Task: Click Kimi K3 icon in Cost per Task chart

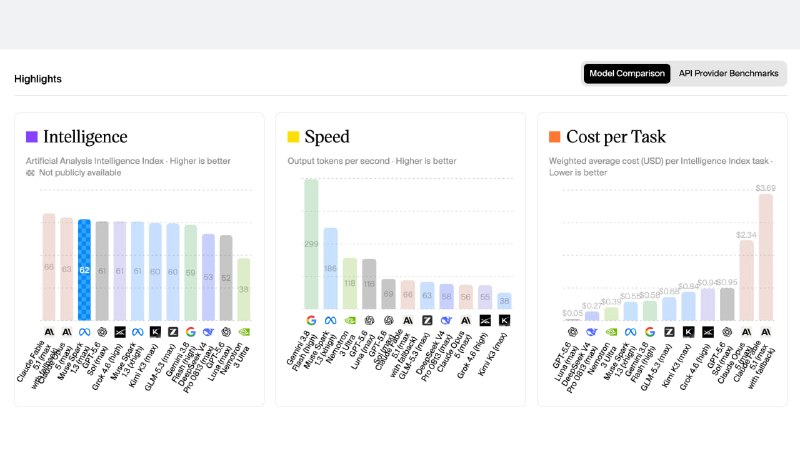Action: coord(688,332)
